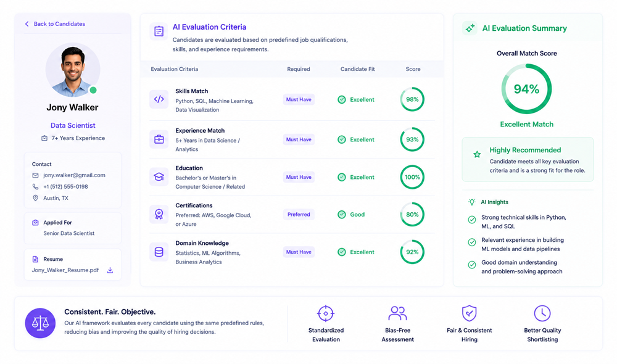Click the AI Evaluation Criteria heading
Screen dimensions: 617x364
(x=209, y=27)
